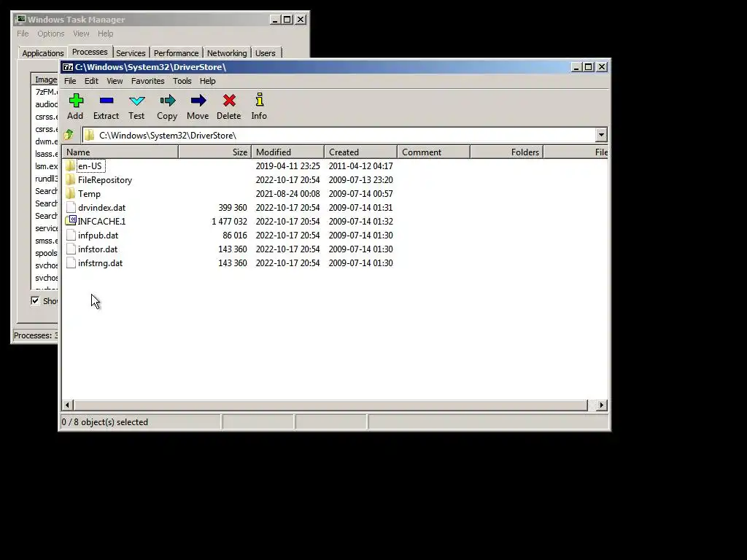Image resolution: width=747 pixels, height=560 pixels.
Task: Click the drvindex.dat size 399 360
Action: click(233, 208)
